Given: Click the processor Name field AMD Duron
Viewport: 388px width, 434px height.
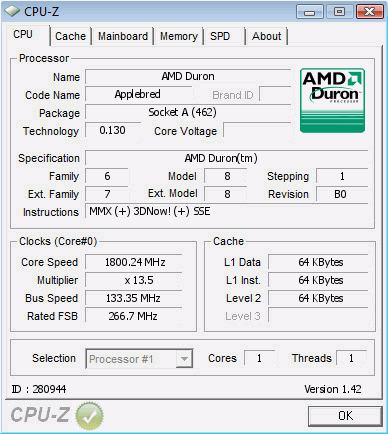Looking at the screenshot, I should pos(188,77).
